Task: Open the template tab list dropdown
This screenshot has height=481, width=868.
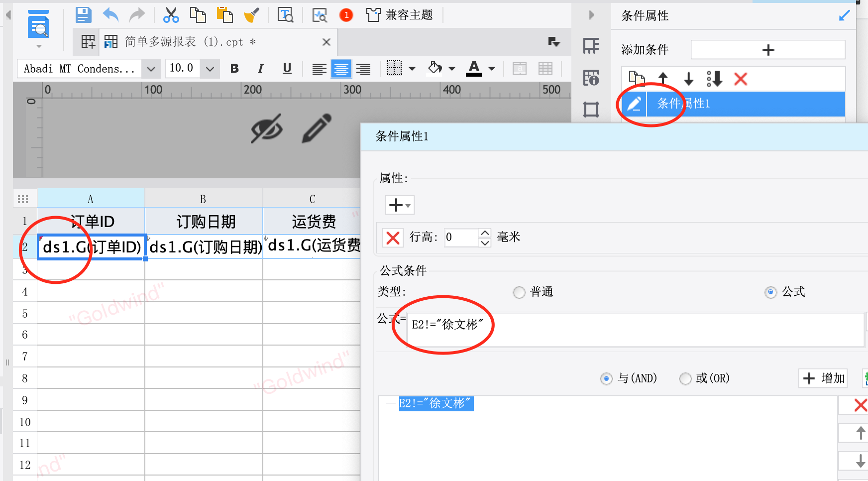Action: (x=554, y=42)
